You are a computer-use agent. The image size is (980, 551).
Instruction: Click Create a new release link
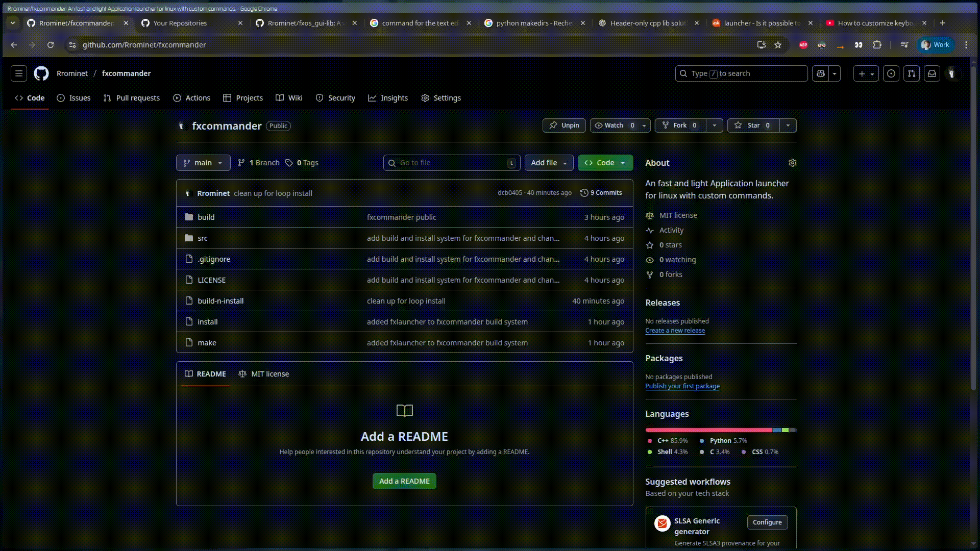[x=675, y=331]
